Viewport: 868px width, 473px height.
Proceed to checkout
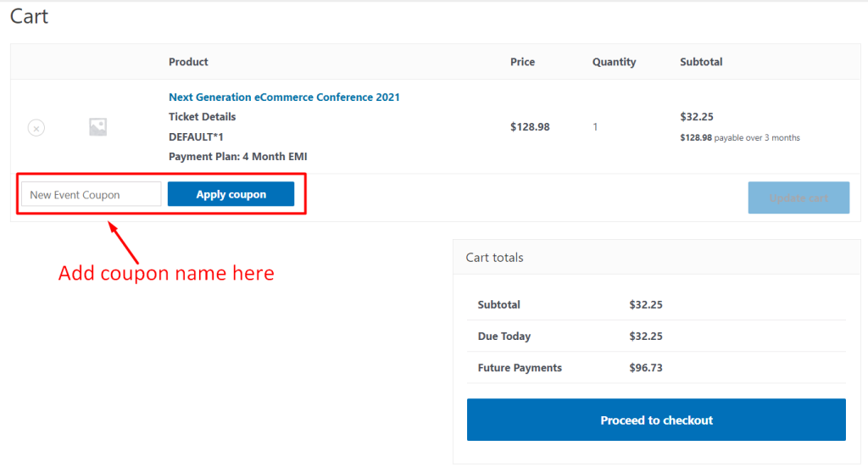pos(656,420)
